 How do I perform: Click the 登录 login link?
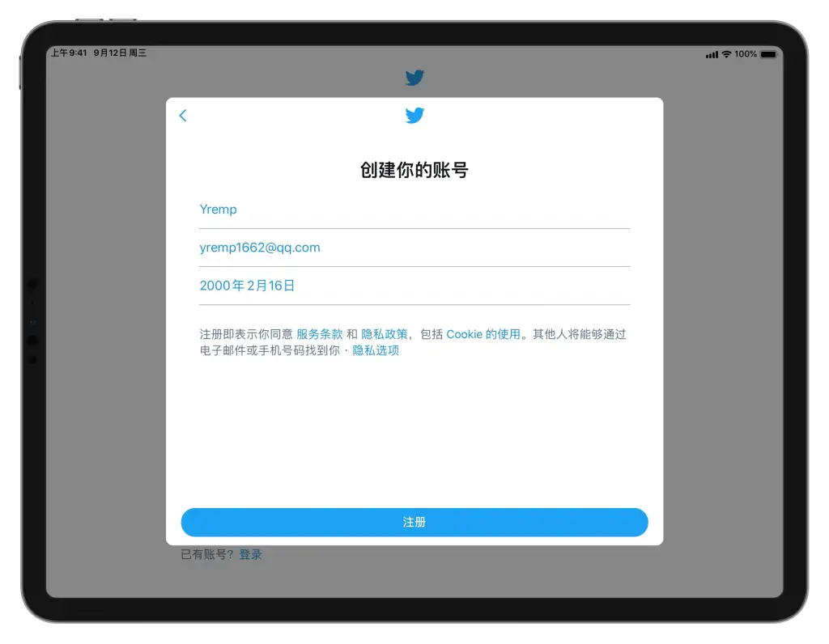251,555
